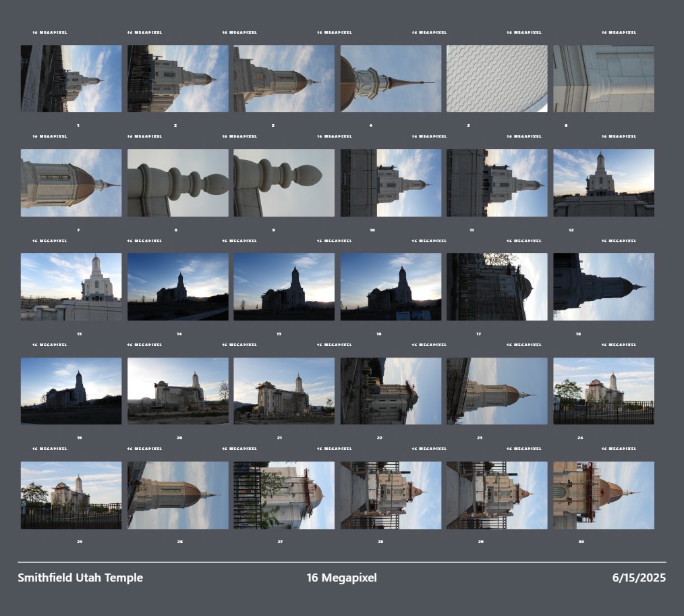
Task: Open photo 27 with tree and fence
Action: pyautogui.click(x=284, y=495)
